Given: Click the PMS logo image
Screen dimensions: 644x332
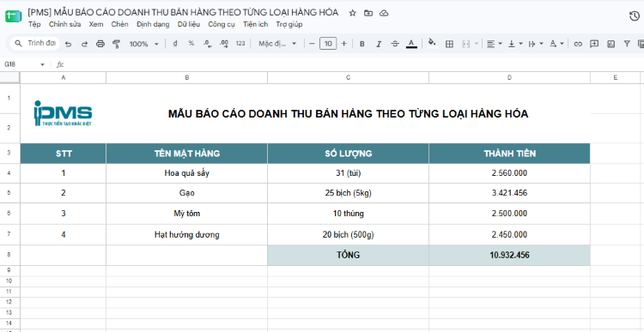Looking at the screenshot, I should coord(63,113).
